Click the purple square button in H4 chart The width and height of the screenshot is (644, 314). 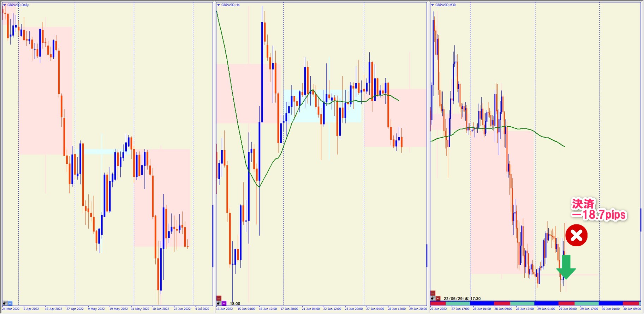coord(224,303)
